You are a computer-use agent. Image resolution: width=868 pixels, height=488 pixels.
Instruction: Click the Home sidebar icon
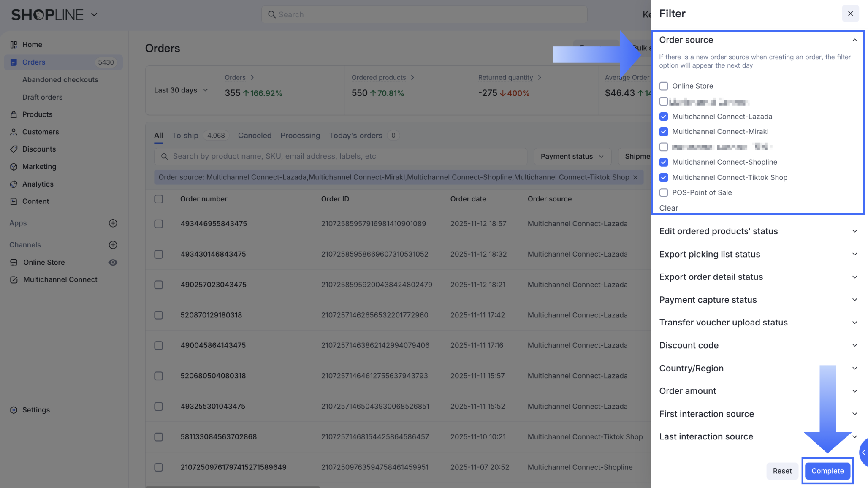(x=14, y=45)
